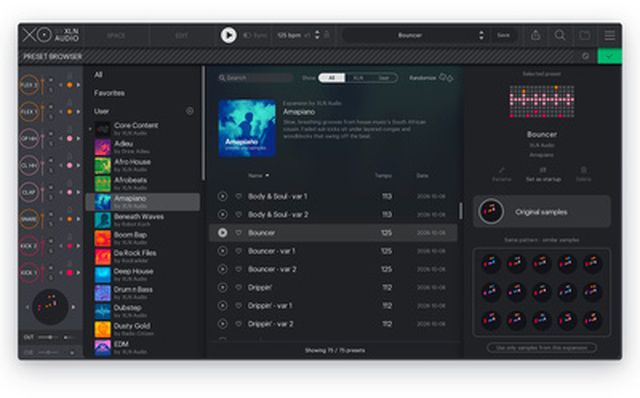Click next-sample arrow on KICK 1 channel

click(78, 273)
